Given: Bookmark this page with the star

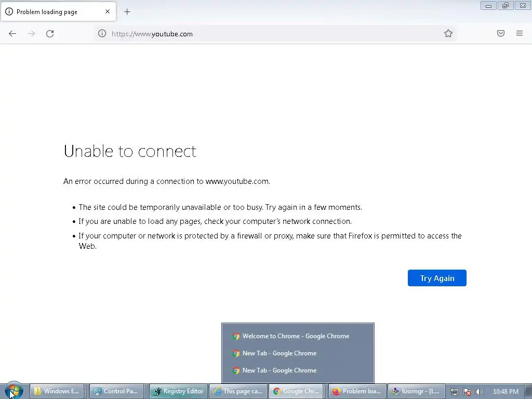Looking at the screenshot, I should tap(448, 33).
